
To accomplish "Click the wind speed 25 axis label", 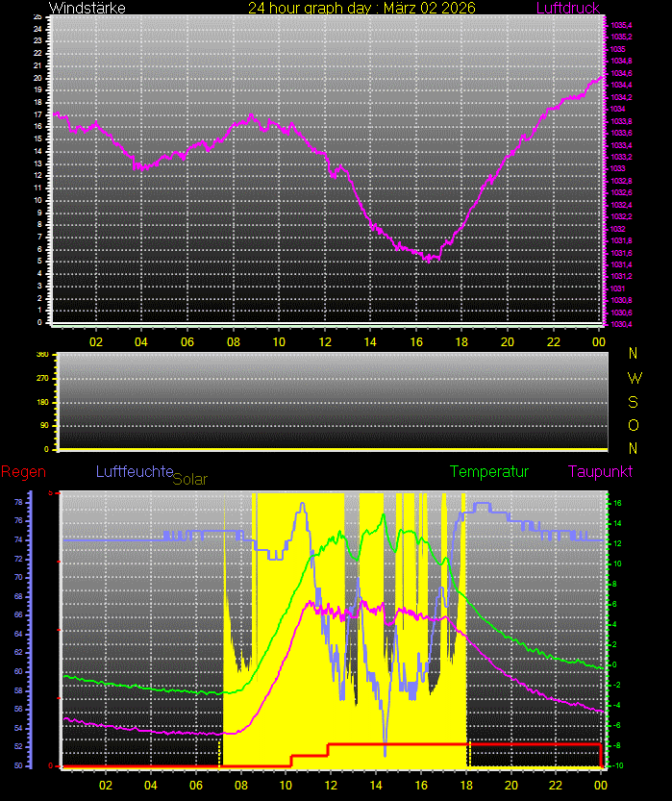I will point(37,17).
